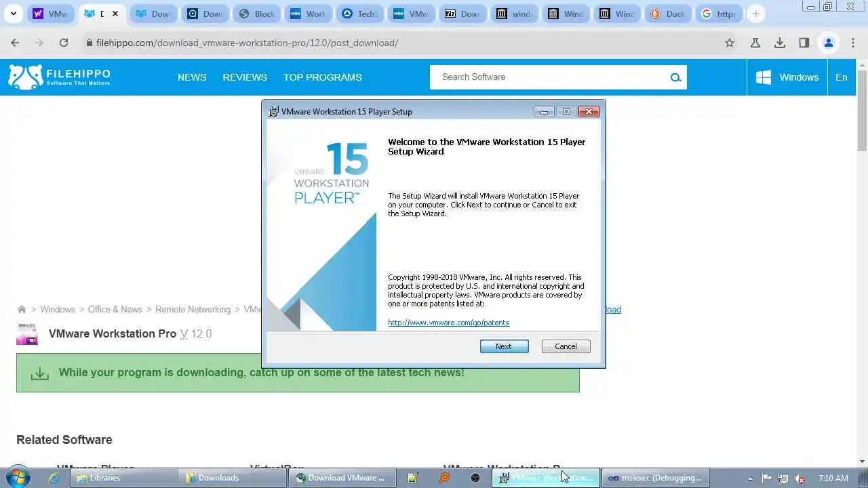The image size is (868, 488).
Task: Close the active FileHippo tab
Action: pyautogui.click(x=116, y=14)
